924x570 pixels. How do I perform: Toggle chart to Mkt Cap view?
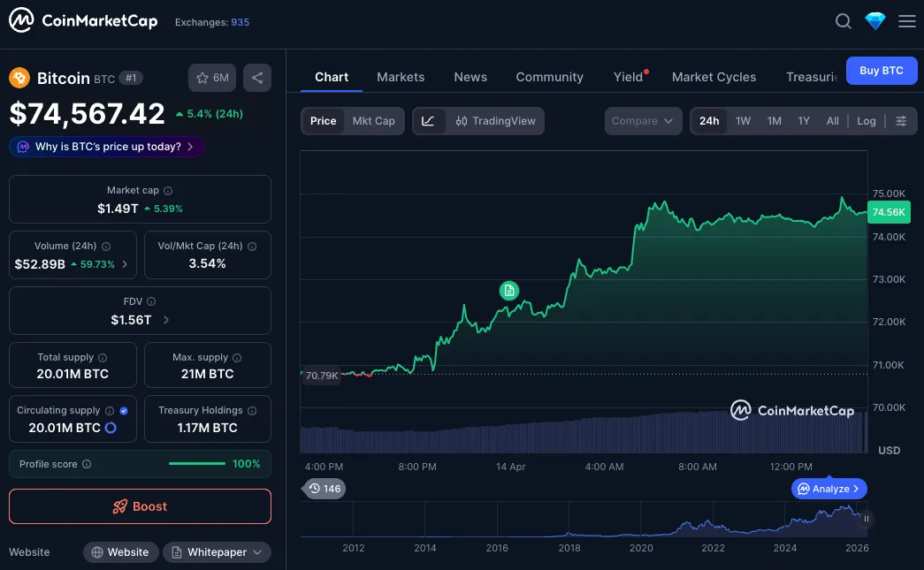[374, 121]
